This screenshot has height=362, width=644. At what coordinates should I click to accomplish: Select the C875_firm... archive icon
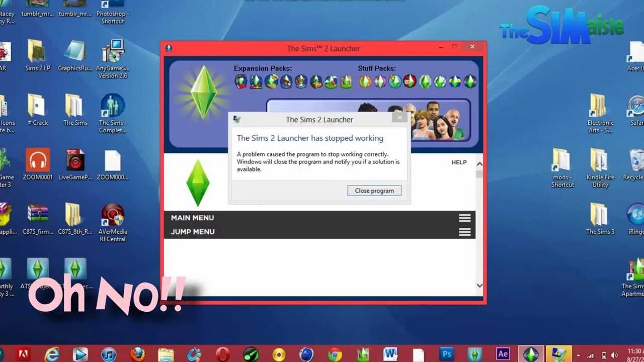tap(38, 219)
